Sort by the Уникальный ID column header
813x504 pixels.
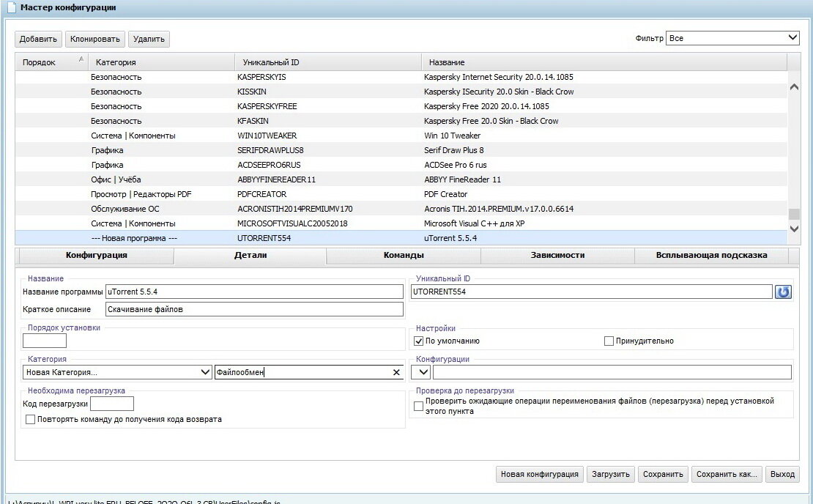click(327, 62)
